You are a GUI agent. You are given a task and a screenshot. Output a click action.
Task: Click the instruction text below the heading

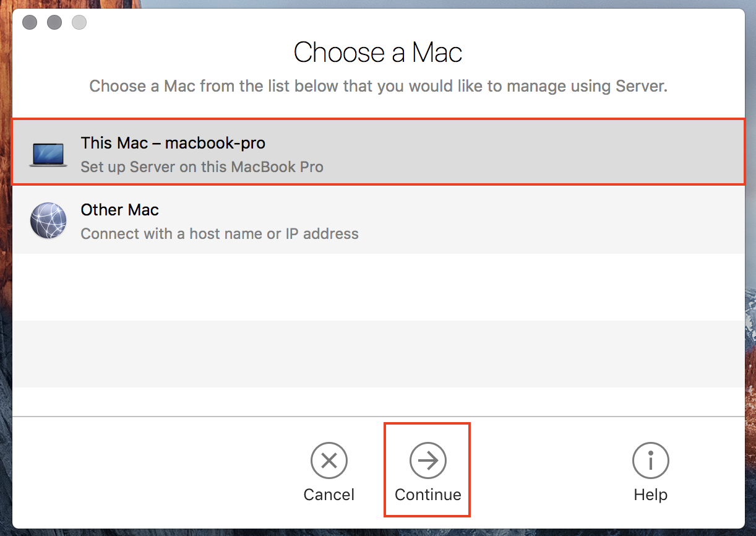[377, 86]
